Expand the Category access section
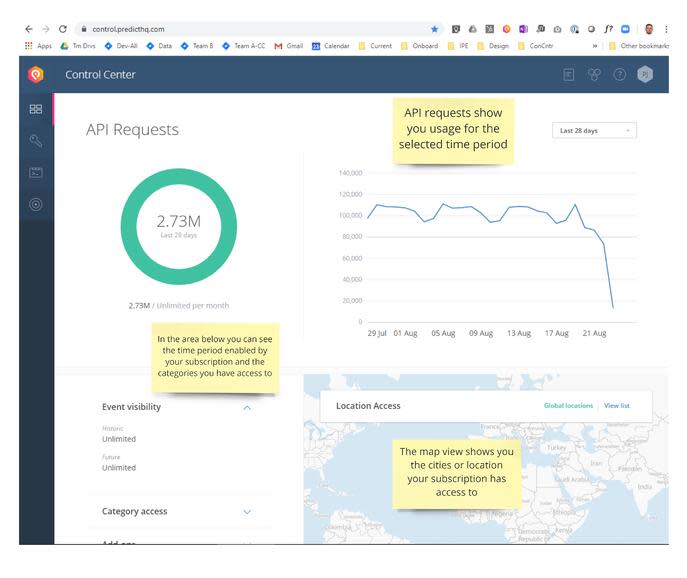Image resolution: width=687 pixels, height=578 pixels. (x=247, y=512)
